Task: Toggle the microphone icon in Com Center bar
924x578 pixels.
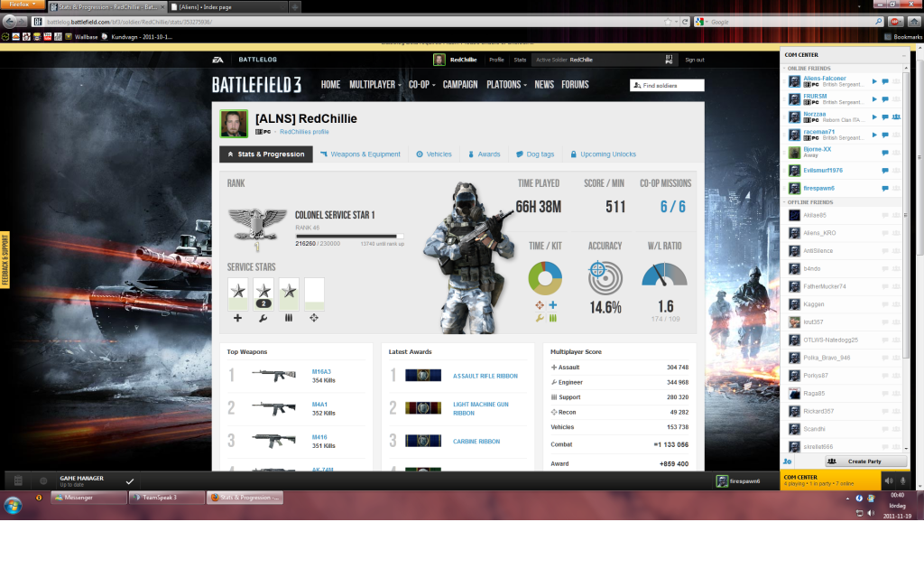Action: click(902, 480)
